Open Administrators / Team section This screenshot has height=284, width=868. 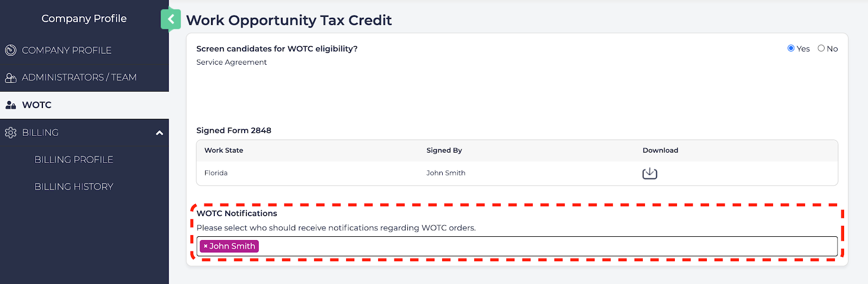coord(79,78)
